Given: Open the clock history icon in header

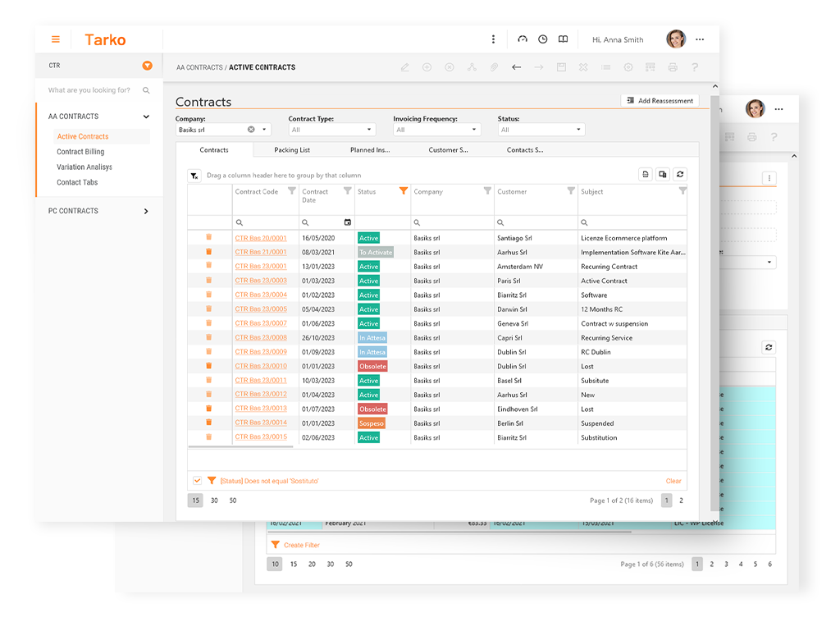Looking at the screenshot, I should [542, 39].
